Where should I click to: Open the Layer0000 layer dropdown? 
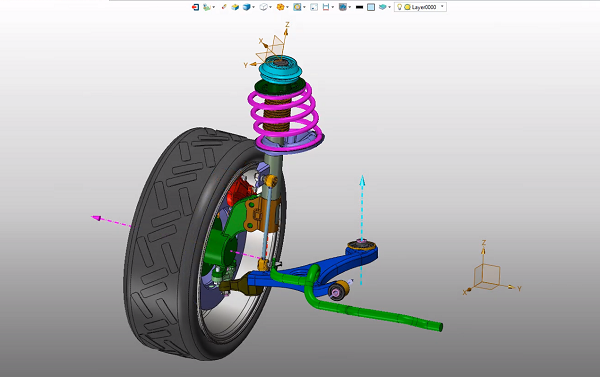click(420, 7)
